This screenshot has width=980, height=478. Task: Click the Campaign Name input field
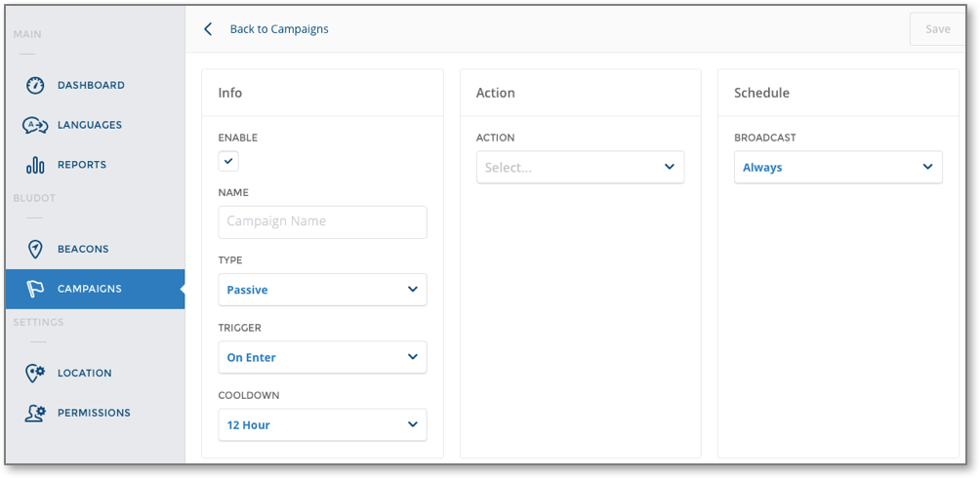coord(322,221)
